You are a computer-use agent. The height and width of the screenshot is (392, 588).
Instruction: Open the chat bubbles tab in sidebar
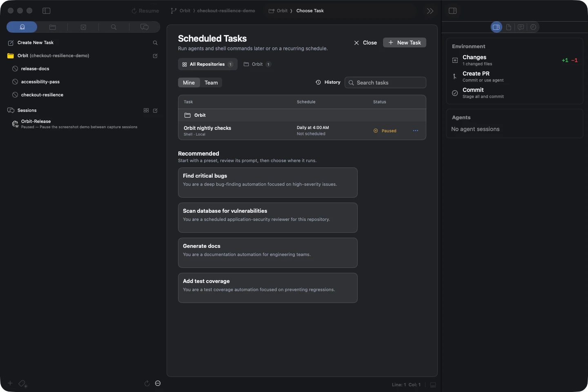145,27
